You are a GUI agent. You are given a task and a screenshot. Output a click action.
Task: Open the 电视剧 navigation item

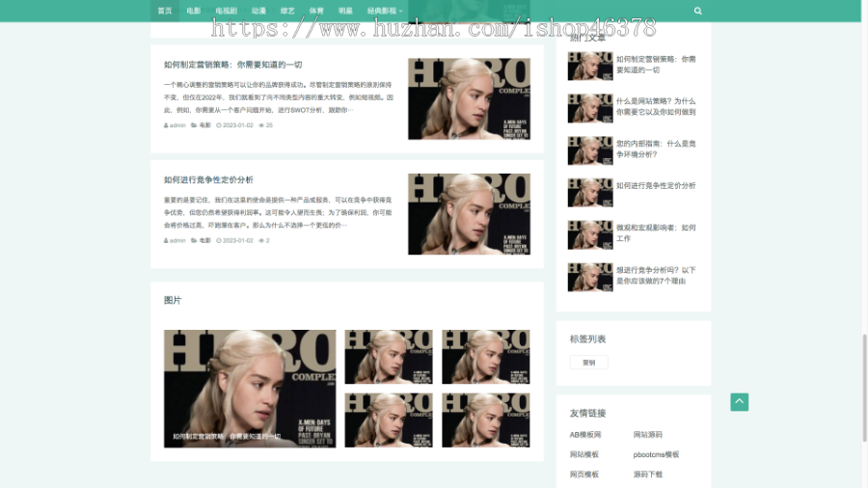click(227, 11)
